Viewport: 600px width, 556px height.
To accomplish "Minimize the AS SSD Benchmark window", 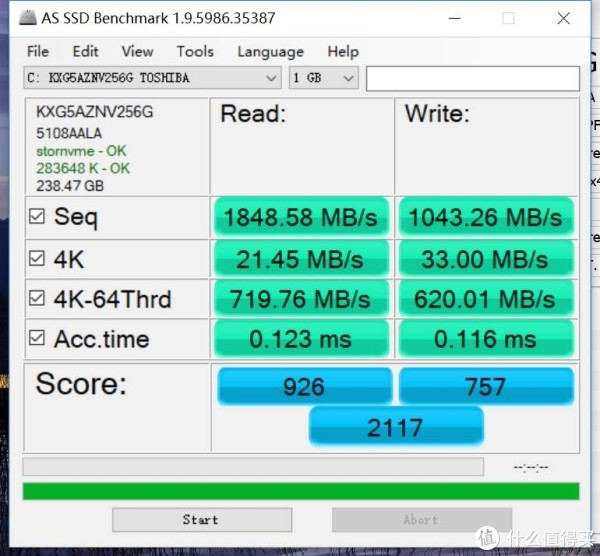I will [x=455, y=18].
